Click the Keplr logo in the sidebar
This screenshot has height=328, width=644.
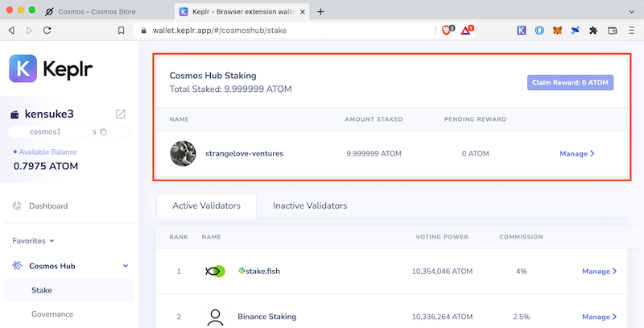pos(51,69)
